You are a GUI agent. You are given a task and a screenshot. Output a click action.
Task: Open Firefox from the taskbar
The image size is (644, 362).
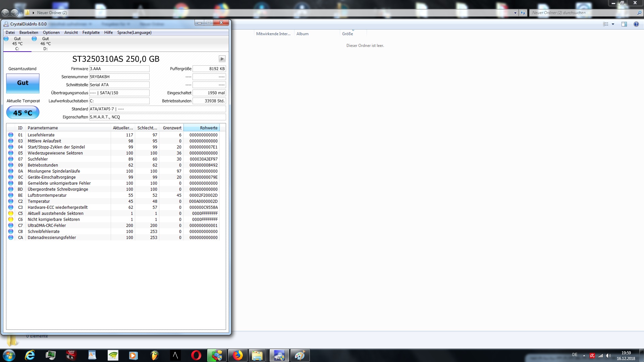coord(238,355)
